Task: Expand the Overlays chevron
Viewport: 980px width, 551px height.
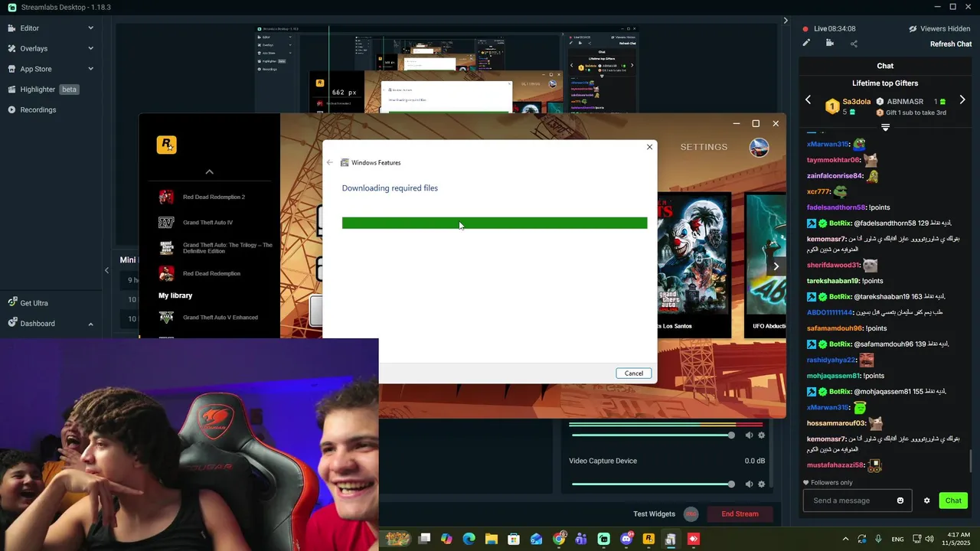Action: point(90,48)
